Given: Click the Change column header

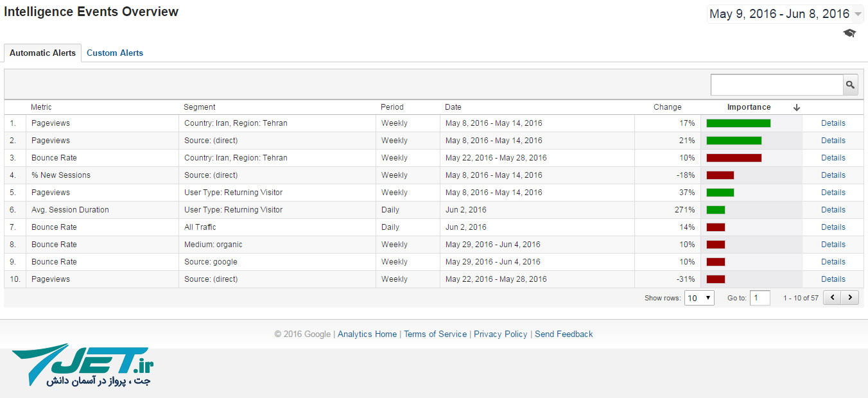Looking at the screenshot, I should point(668,107).
